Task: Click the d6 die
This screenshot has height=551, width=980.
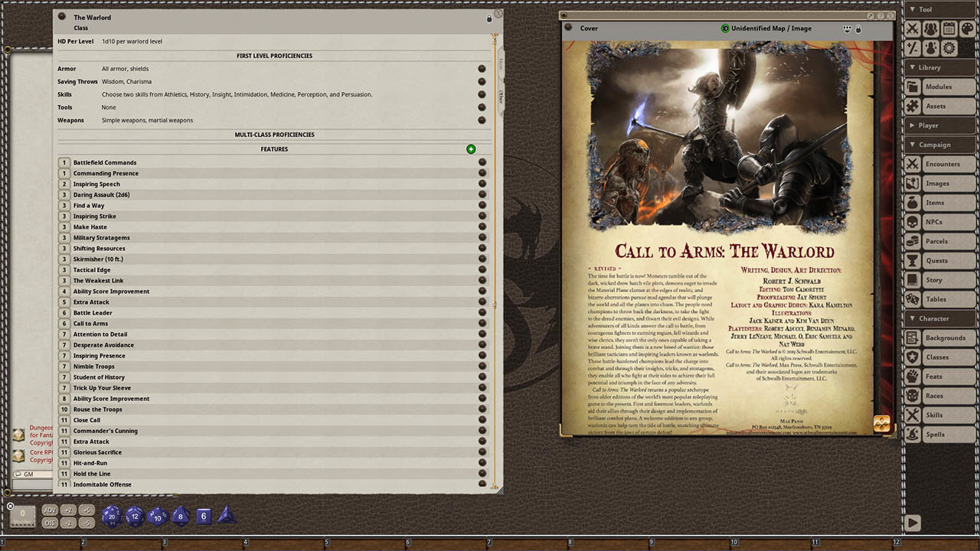Action: tap(204, 517)
